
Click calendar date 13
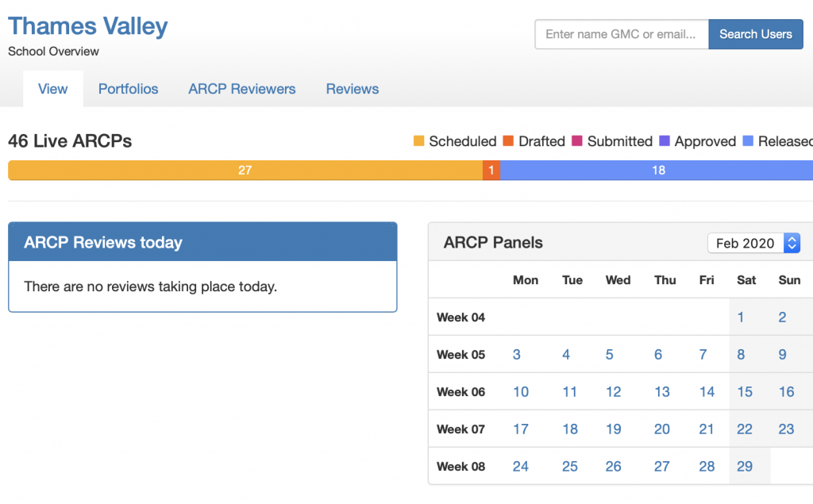[661, 391]
